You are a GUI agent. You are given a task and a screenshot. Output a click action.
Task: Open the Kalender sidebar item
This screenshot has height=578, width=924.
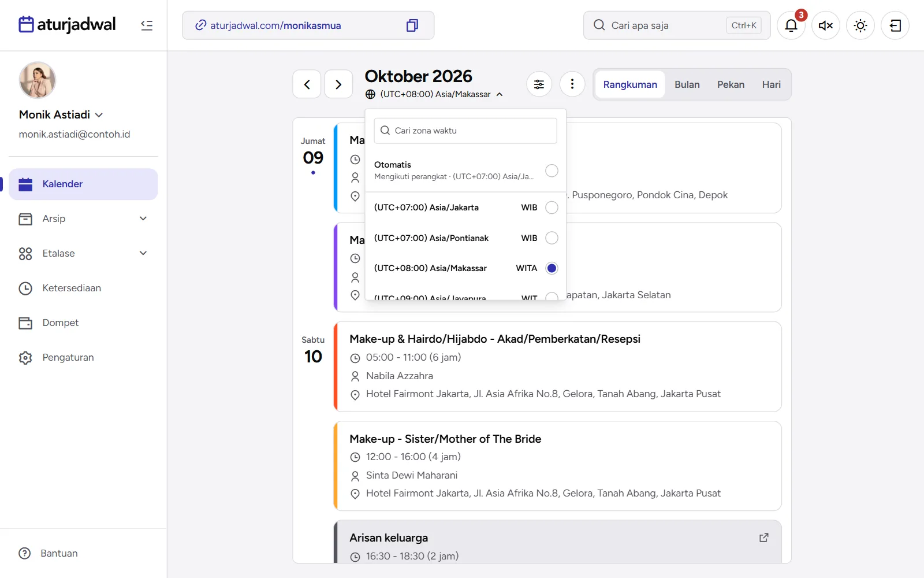[x=83, y=184]
